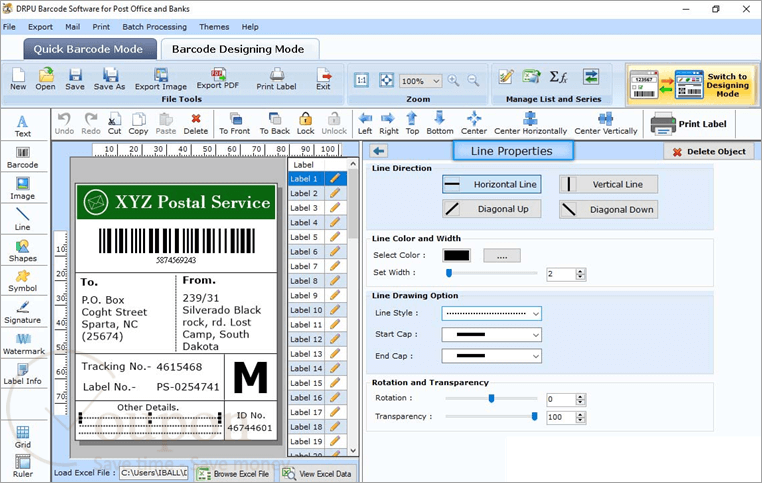This screenshot has width=762, height=483.
Task: Open the edit list icon in Manage List
Action: tap(506, 76)
